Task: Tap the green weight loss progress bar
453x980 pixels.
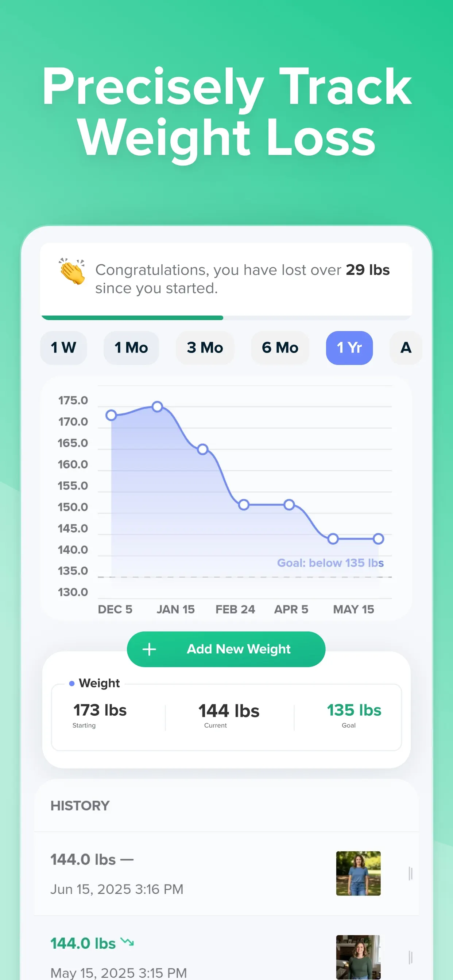Action: click(x=132, y=318)
